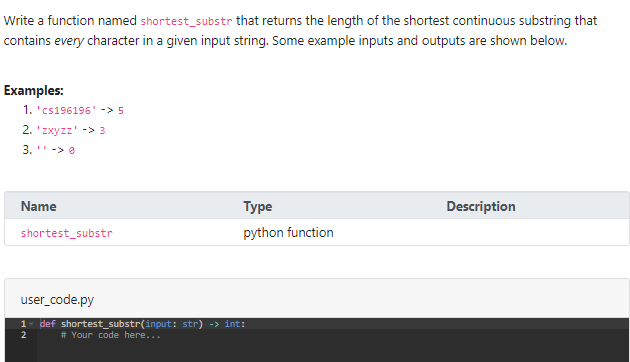This screenshot has height=362, width=630.
Task: Click the Examples heading
Action: (34, 90)
